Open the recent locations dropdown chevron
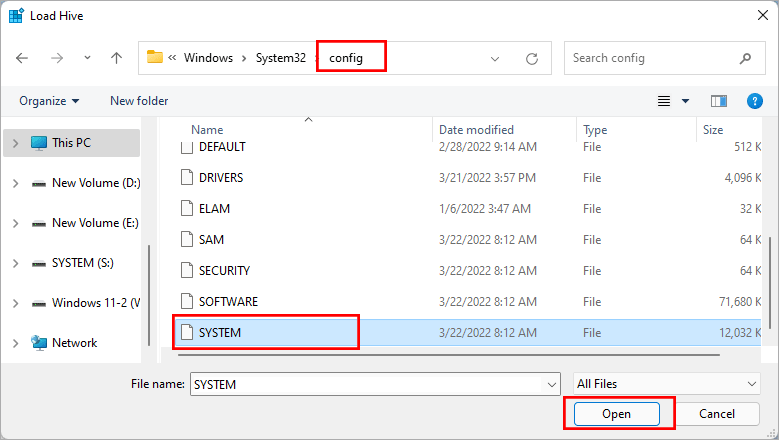This screenshot has height=440, width=779. coord(87,58)
